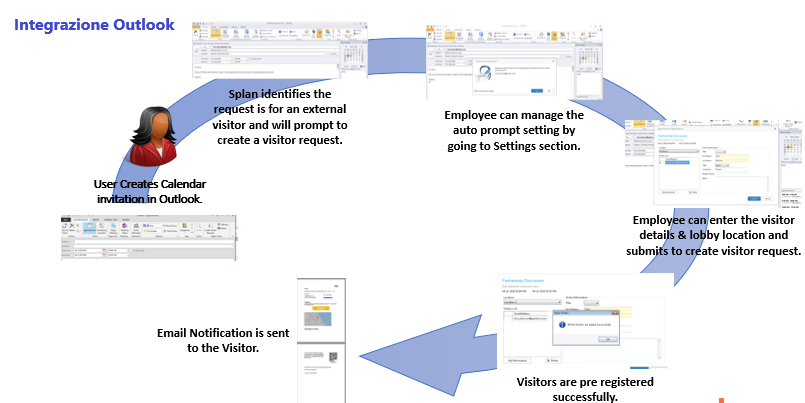Switch to the FORMAT TEXT ribbon tab
This screenshot has width=805, height=403.
coord(111,220)
